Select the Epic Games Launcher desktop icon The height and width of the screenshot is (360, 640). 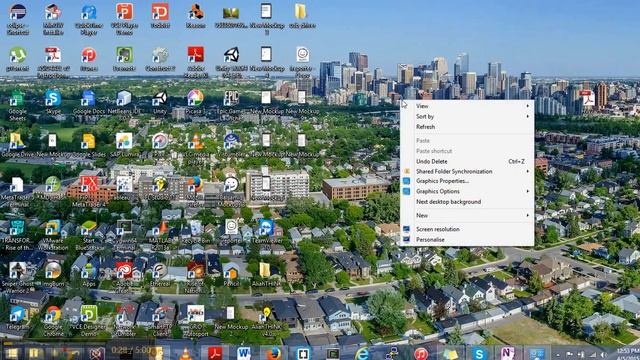[231, 104]
